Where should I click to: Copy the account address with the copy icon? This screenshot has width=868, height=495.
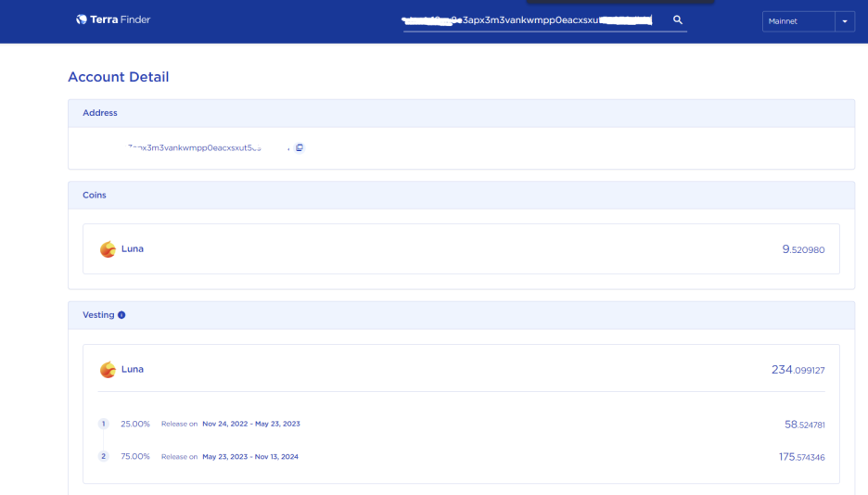[300, 147]
